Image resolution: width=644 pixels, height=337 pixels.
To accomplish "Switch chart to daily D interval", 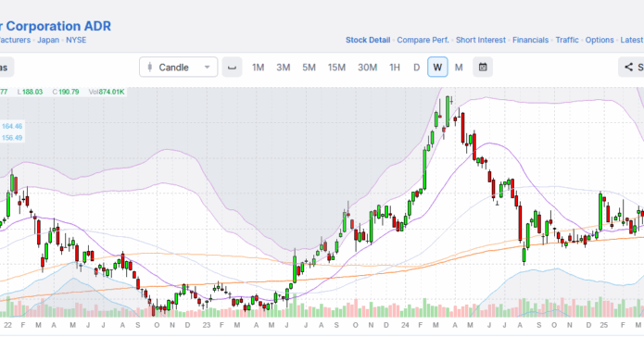I will [x=416, y=68].
